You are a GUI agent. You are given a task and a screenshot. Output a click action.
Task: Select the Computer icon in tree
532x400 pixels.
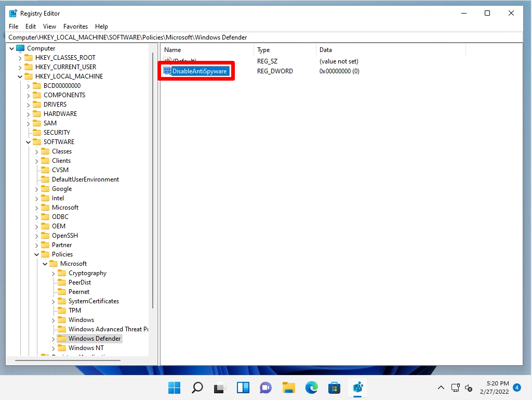coord(20,48)
